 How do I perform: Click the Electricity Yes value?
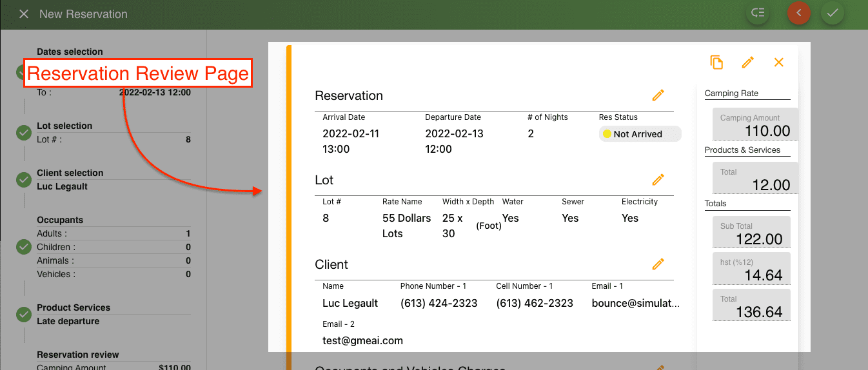click(x=630, y=219)
